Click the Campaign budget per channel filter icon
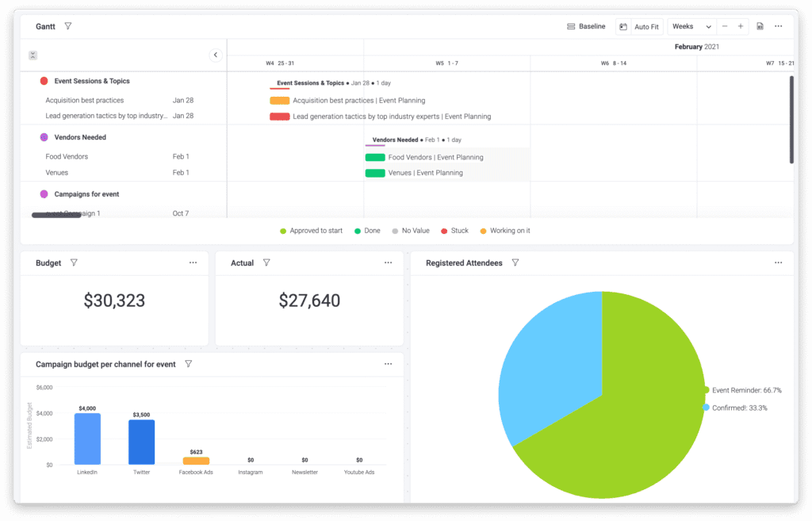Viewport: 812px width, 521px height. 189,364
